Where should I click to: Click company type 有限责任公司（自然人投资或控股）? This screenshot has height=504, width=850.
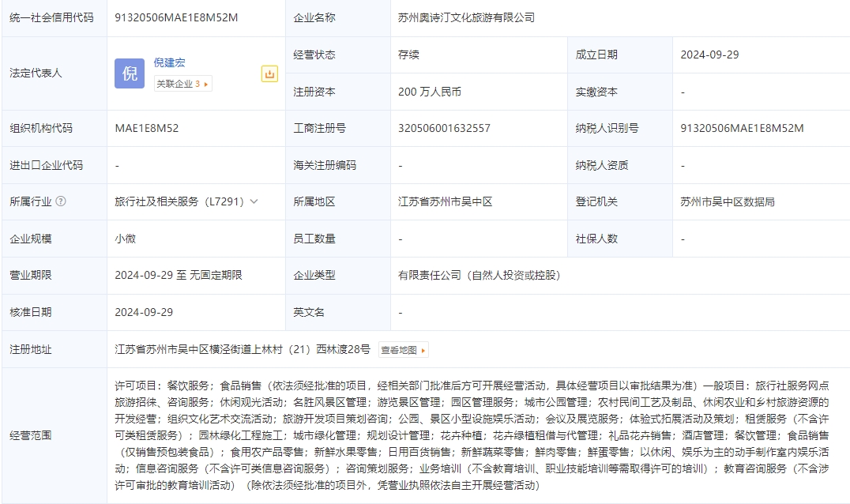pyautogui.click(x=480, y=275)
